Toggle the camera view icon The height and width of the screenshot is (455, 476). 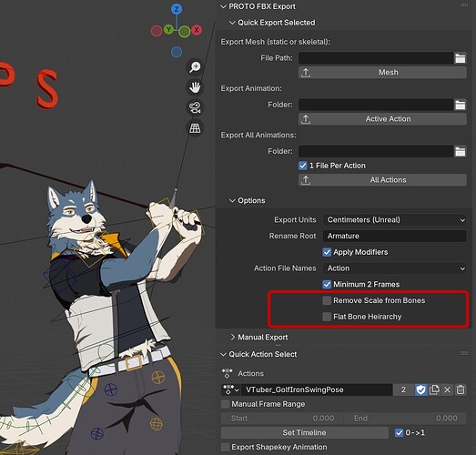pyautogui.click(x=195, y=107)
